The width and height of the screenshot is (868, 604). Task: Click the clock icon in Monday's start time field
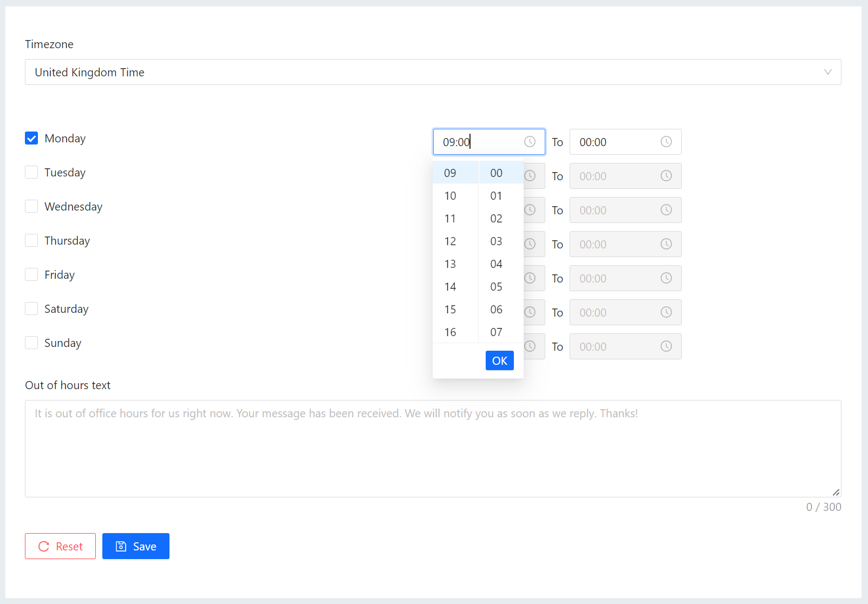(x=530, y=142)
